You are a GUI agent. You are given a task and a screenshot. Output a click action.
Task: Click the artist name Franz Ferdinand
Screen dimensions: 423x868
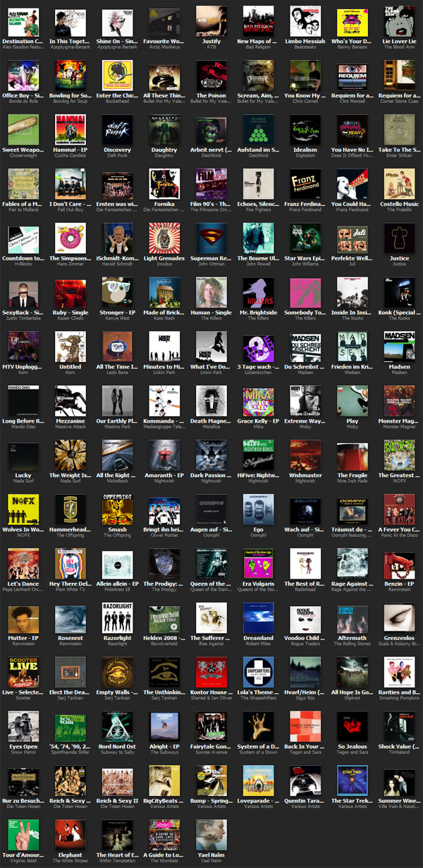(x=305, y=210)
